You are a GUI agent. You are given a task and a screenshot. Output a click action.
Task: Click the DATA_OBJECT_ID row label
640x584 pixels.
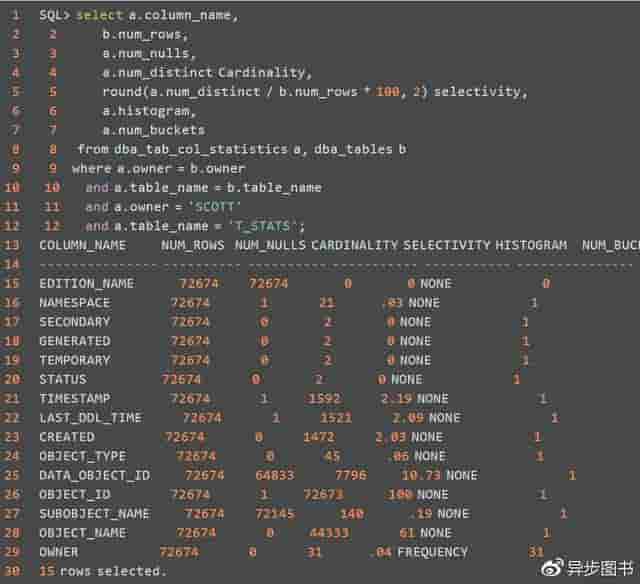click(95, 475)
